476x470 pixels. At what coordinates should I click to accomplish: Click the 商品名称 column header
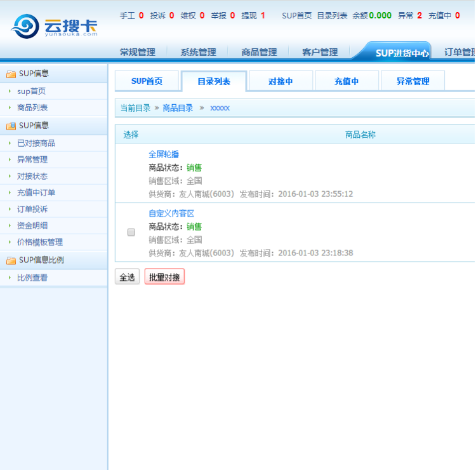point(360,135)
